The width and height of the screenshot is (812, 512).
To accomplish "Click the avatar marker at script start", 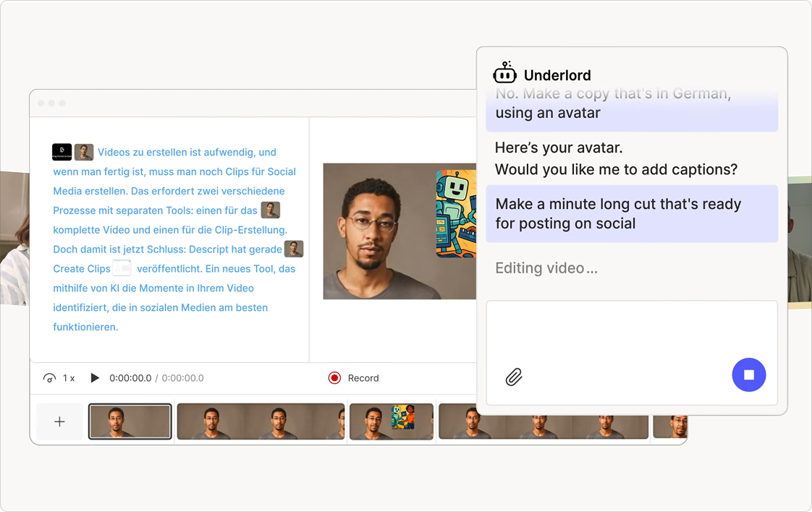I will click(x=84, y=152).
